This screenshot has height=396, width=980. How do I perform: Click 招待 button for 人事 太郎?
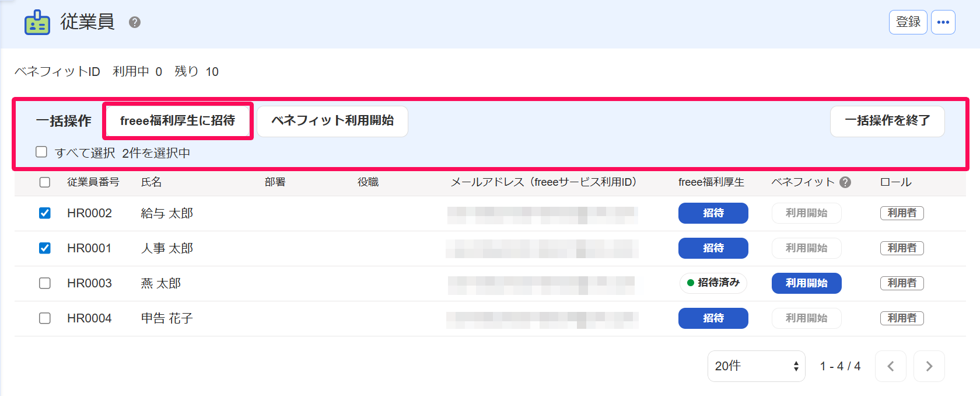[x=713, y=248]
